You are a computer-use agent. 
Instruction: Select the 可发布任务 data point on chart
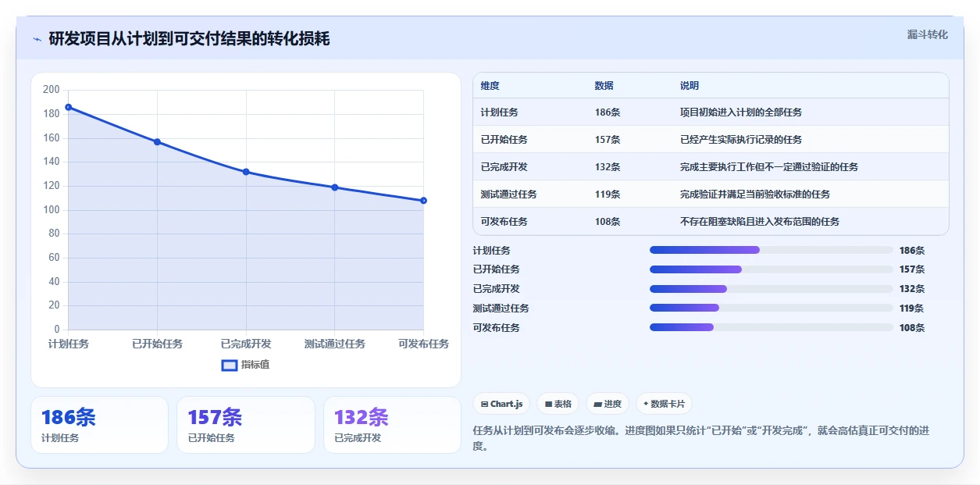point(423,201)
